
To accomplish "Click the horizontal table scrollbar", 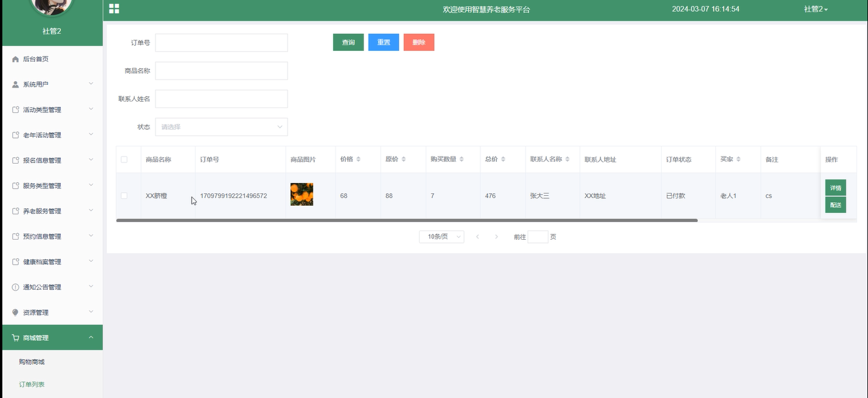I will tap(407, 220).
